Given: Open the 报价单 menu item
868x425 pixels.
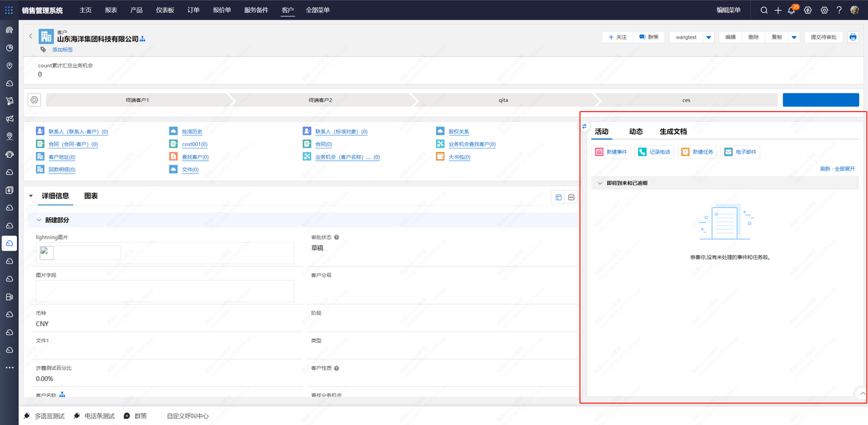Looking at the screenshot, I should point(222,10).
